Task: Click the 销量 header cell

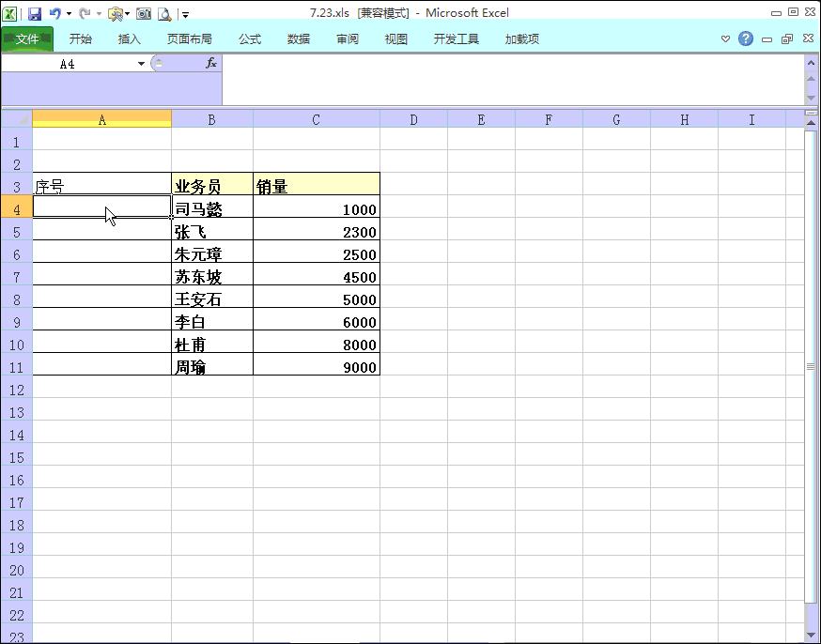Action: (317, 184)
